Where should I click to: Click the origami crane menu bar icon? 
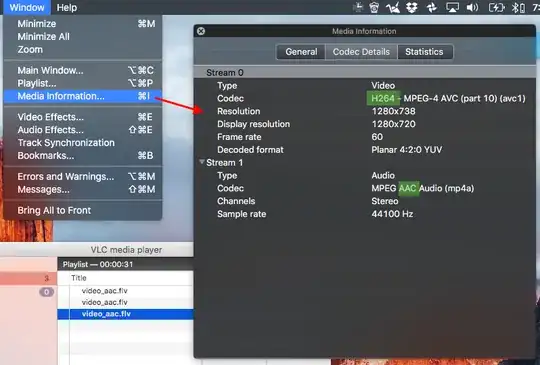pos(393,7)
